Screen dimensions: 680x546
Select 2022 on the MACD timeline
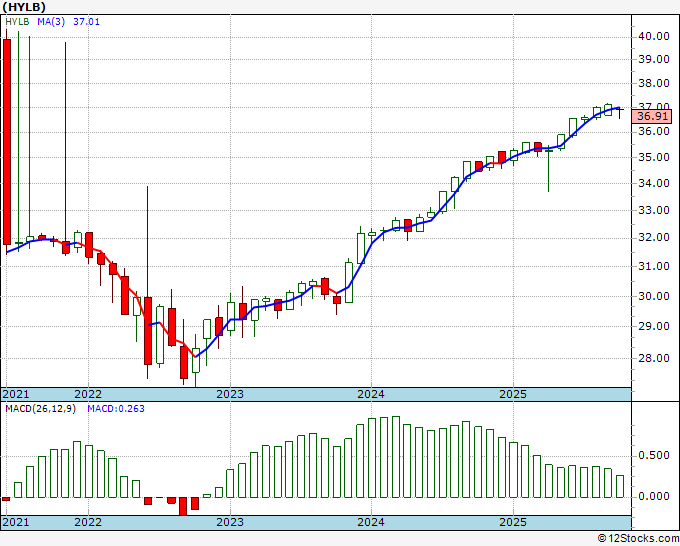pyautogui.click(x=88, y=522)
